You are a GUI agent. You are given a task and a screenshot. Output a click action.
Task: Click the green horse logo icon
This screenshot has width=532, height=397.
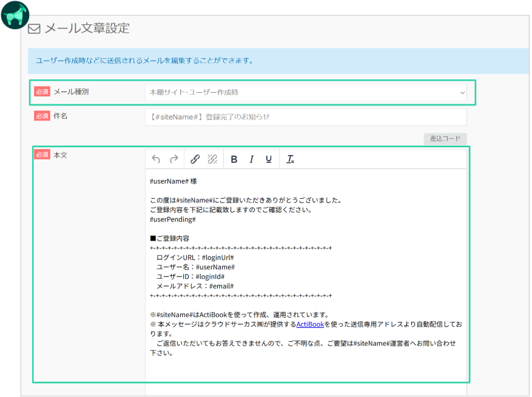click(x=15, y=15)
